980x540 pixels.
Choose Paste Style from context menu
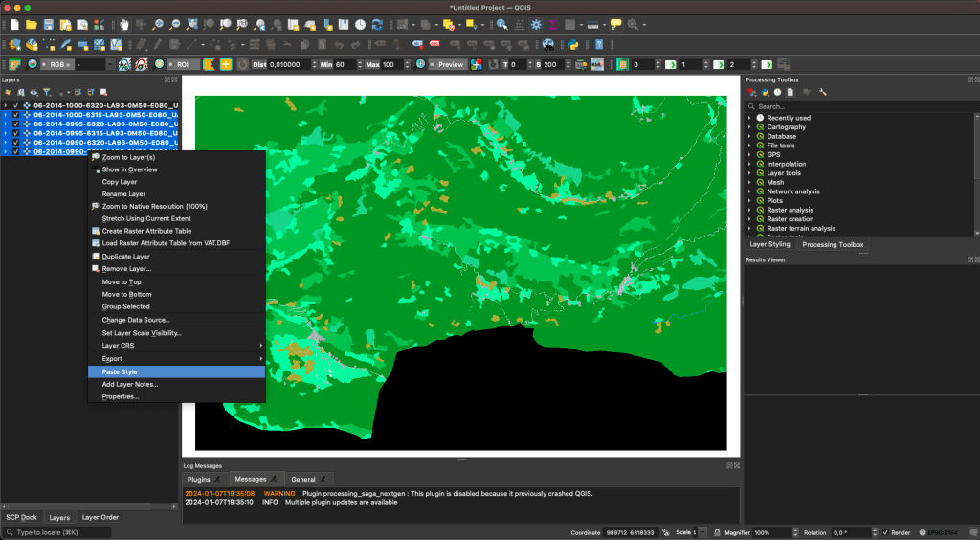[120, 371]
